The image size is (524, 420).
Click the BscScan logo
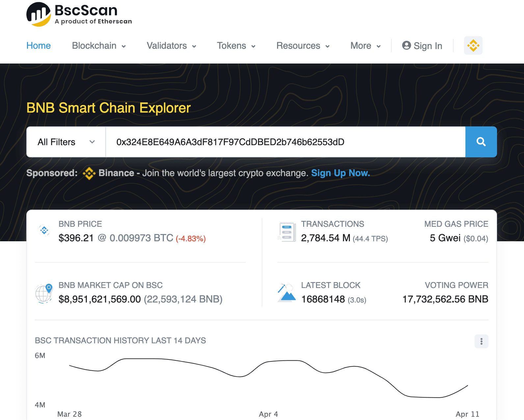(79, 14)
